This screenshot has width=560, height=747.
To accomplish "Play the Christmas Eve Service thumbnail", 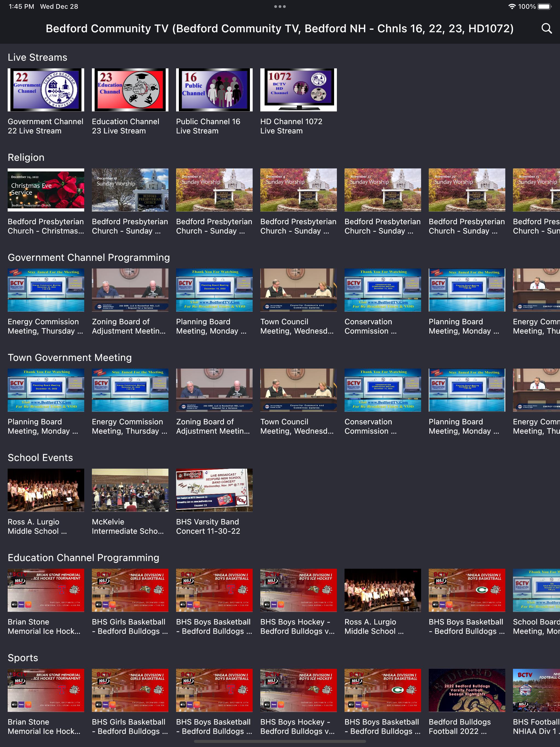I will (x=46, y=190).
